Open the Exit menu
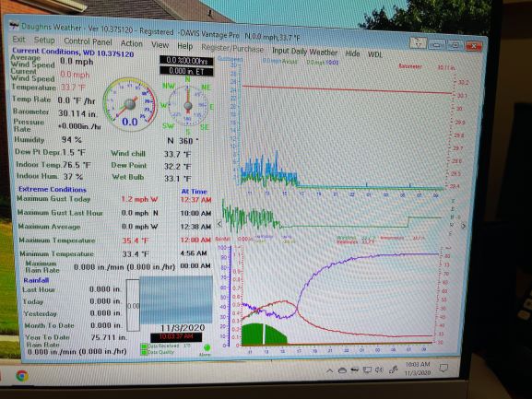 point(18,40)
